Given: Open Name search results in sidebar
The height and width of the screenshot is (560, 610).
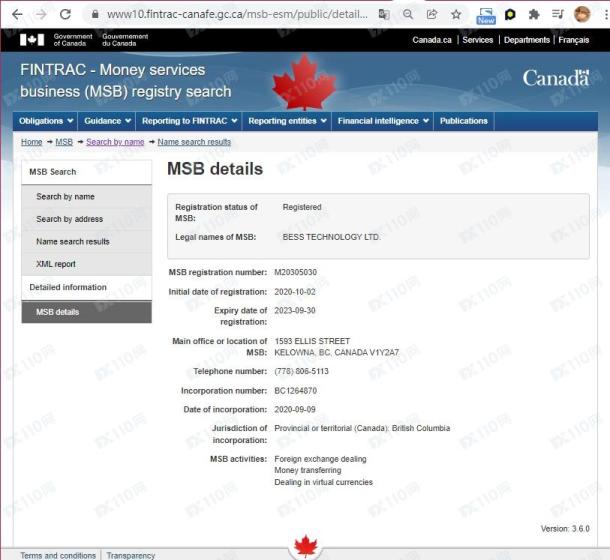Looking at the screenshot, I should click(x=86, y=242).
